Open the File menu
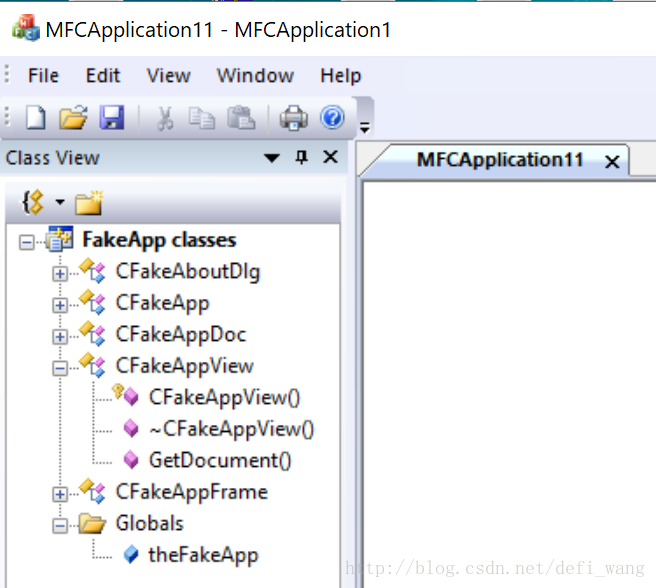The height and width of the screenshot is (588, 656). pos(44,76)
